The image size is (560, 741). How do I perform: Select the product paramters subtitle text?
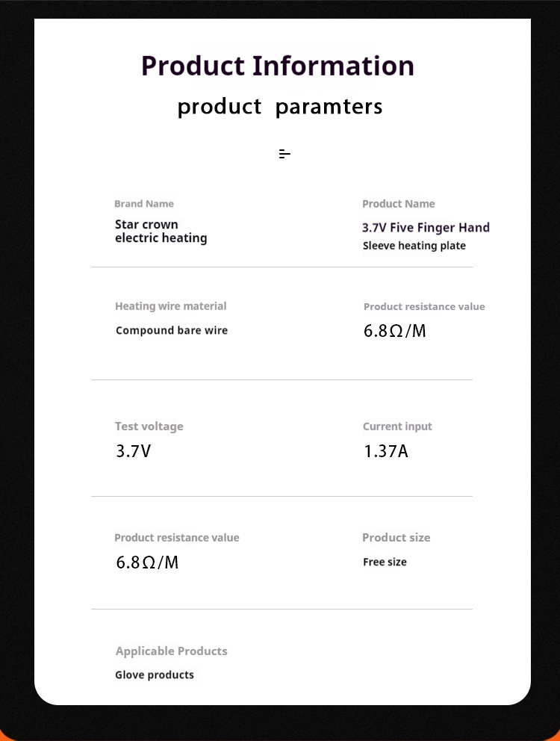tap(280, 107)
